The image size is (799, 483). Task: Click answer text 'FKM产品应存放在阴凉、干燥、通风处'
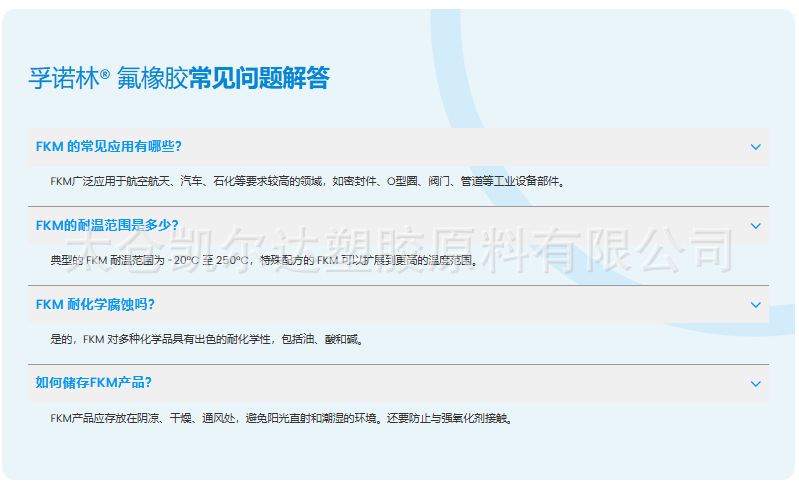tap(143, 418)
